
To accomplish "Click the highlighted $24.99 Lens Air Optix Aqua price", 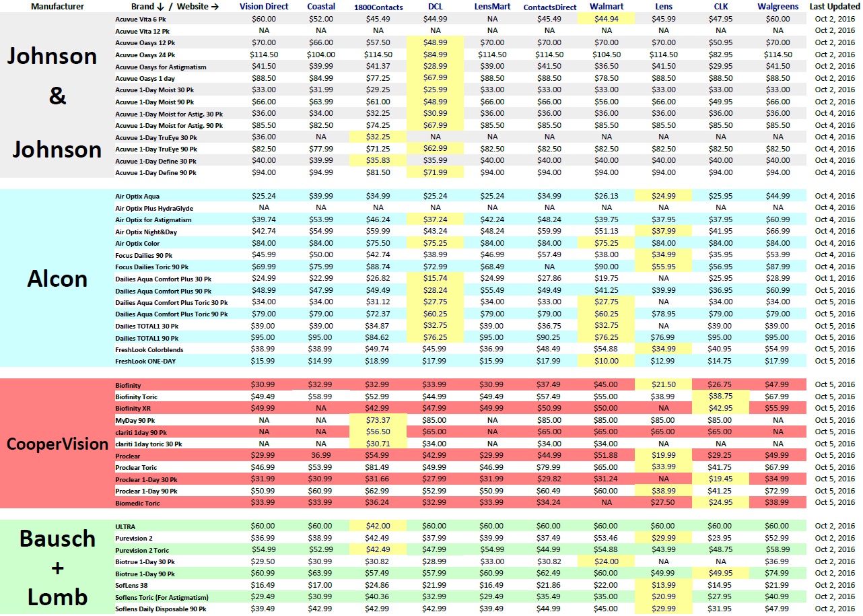I will pos(663,196).
